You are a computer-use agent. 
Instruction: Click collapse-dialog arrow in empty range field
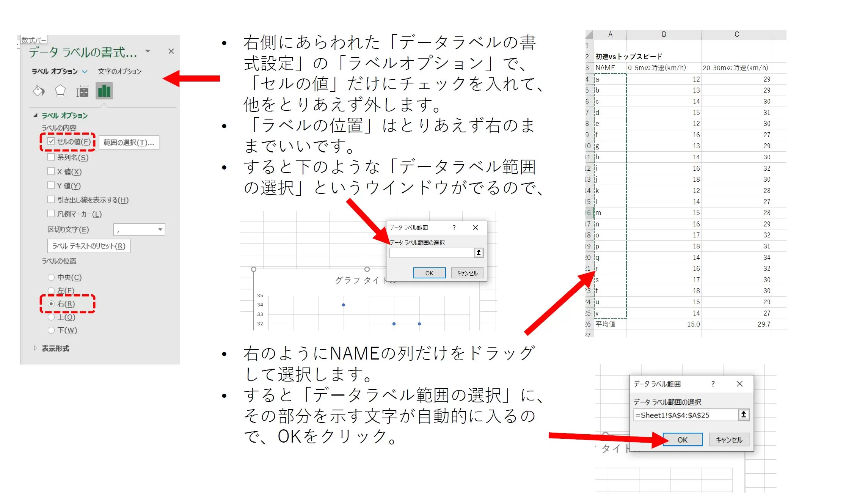click(479, 253)
